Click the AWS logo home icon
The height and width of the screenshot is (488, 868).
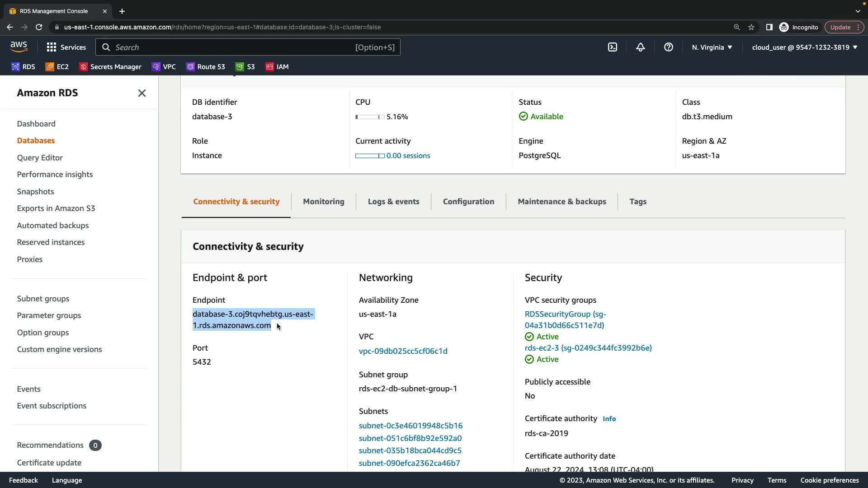point(19,47)
